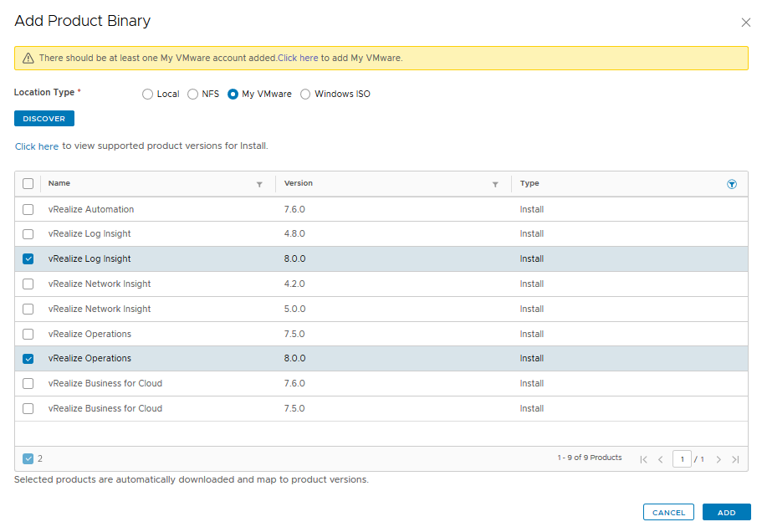Go to previous page arrow
762x532 pixels.
(661, 459)
